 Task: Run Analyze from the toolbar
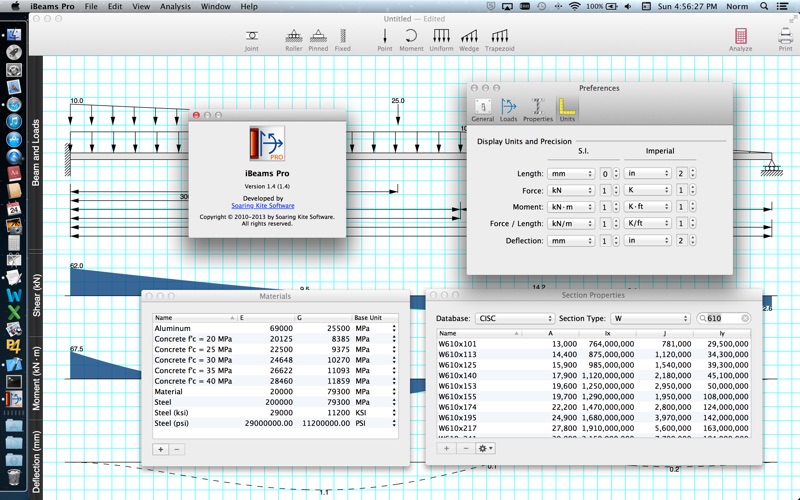tap(740, 39)
